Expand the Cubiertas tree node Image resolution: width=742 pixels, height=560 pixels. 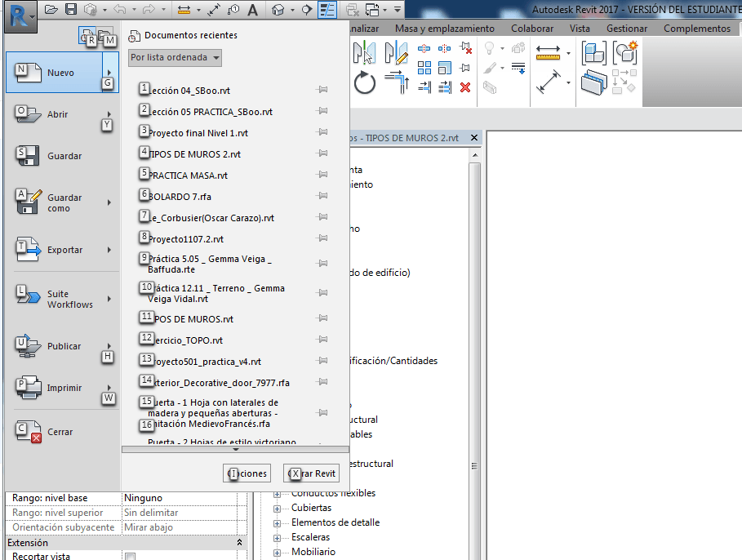[x=278, y=509]
